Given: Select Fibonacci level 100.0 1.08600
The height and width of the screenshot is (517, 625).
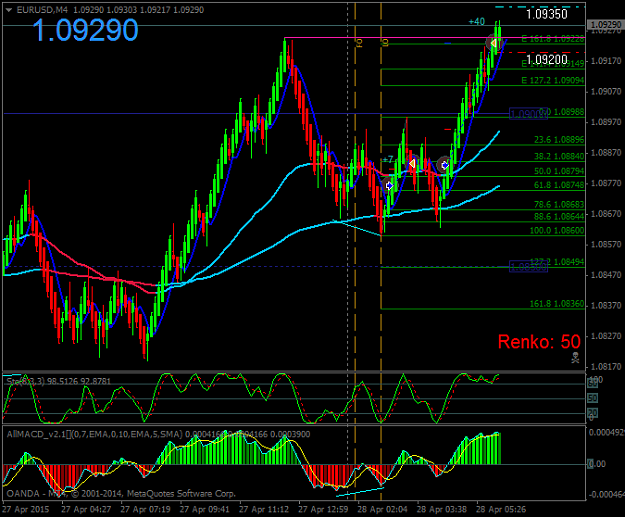Looking at the screenshot, I should pos(557,231).
